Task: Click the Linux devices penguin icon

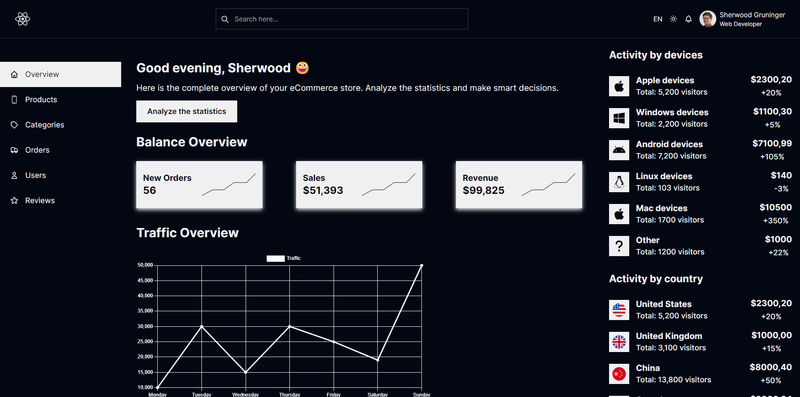Action: [x=619, y=182]
